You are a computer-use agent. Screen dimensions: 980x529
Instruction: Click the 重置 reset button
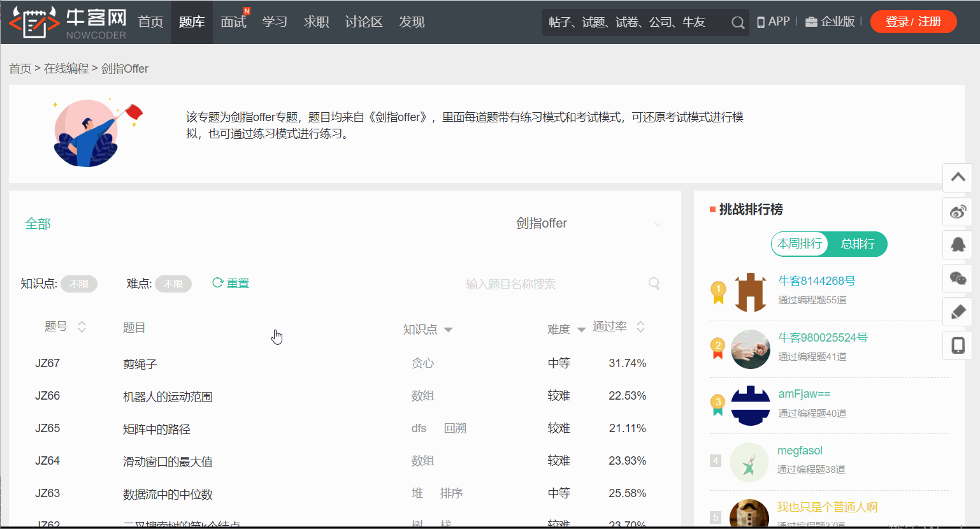pos(231,283)
